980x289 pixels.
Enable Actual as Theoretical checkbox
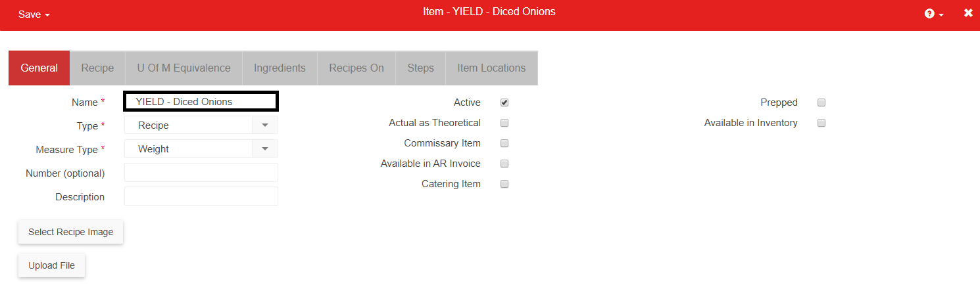[x=504, y=123]
